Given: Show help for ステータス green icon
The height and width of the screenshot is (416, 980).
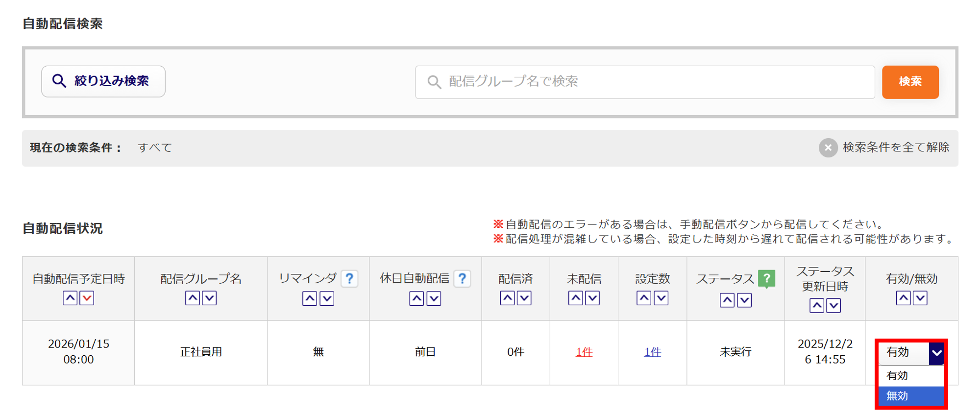Looking at the screenshot, I should 766,278.
